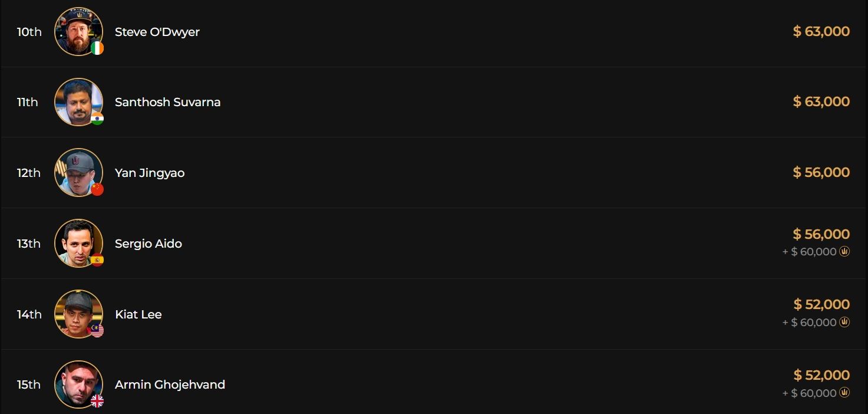Open Steve O'Dwyer's player profile photo
Screen dimensions: 868x414
(x=78, y=31)
